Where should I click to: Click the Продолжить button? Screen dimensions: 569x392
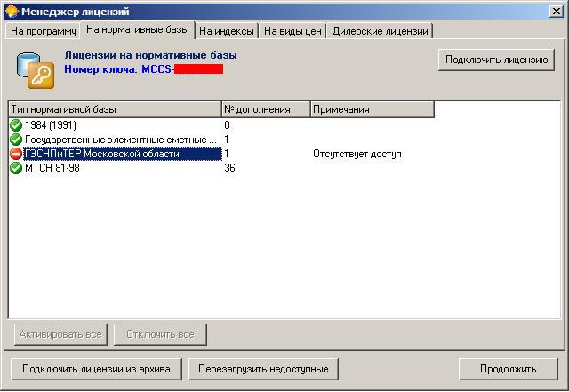coord(508,369)
